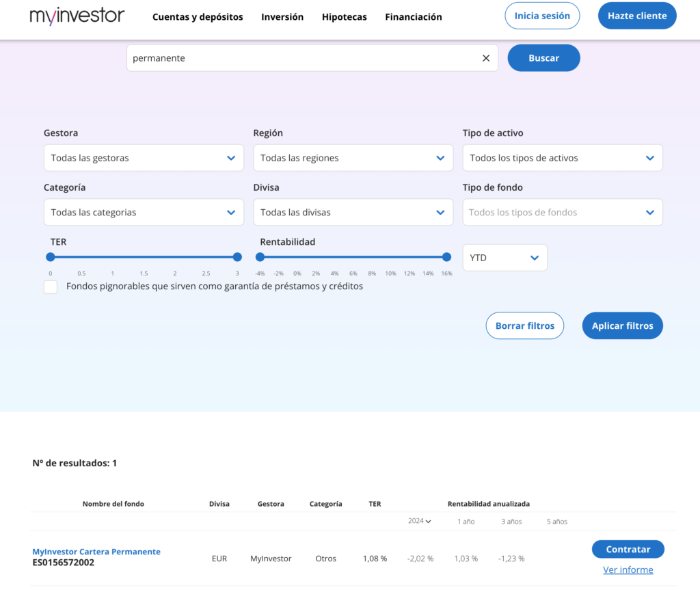Click the Rentabilidad slider minimum handle
The image size is (700, 590).
260,257
